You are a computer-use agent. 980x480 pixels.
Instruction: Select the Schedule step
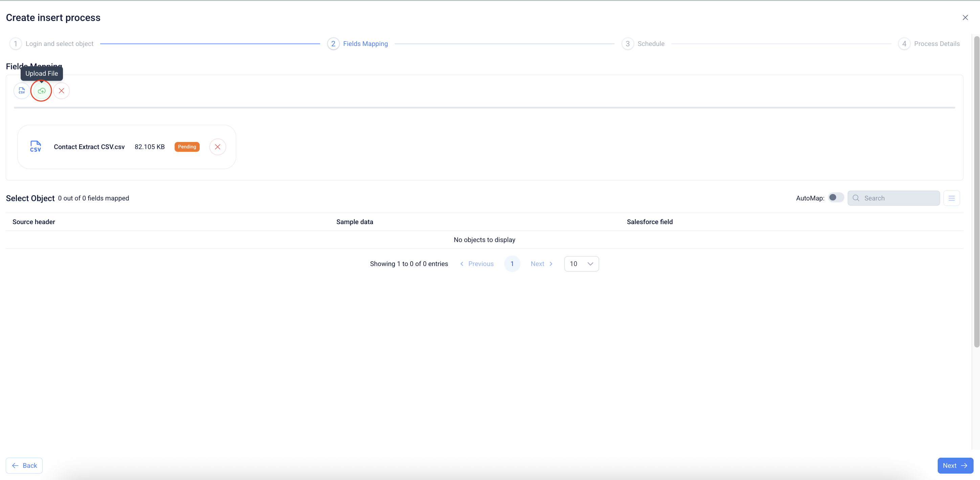tap(650, 44)
